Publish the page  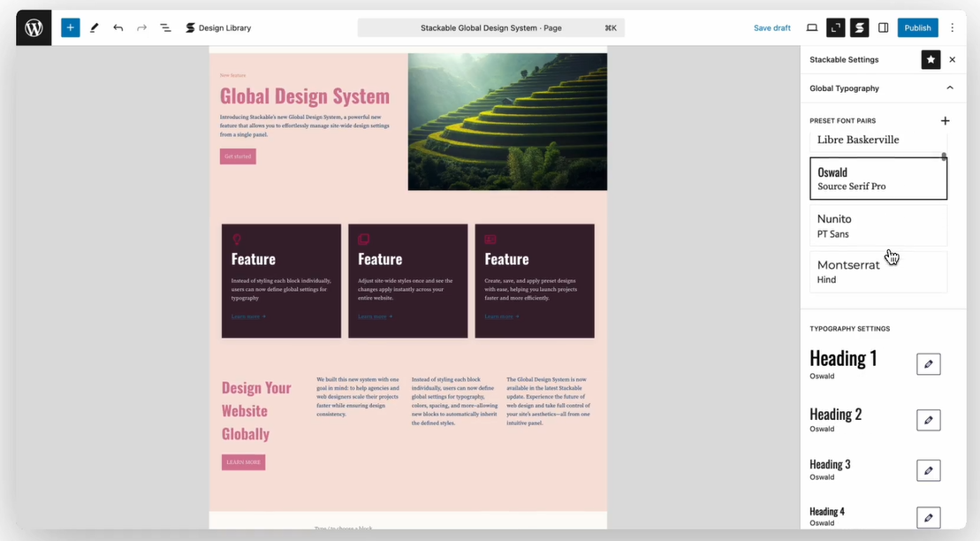(917, 27)
